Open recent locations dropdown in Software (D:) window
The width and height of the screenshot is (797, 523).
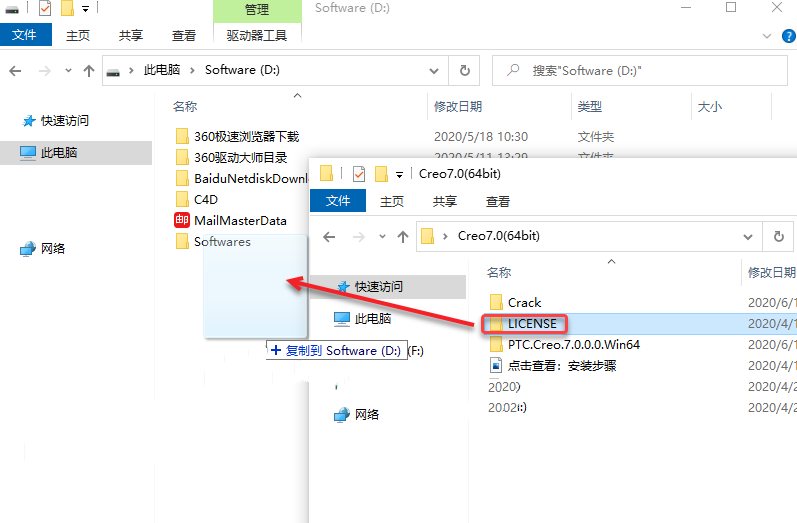68,71
